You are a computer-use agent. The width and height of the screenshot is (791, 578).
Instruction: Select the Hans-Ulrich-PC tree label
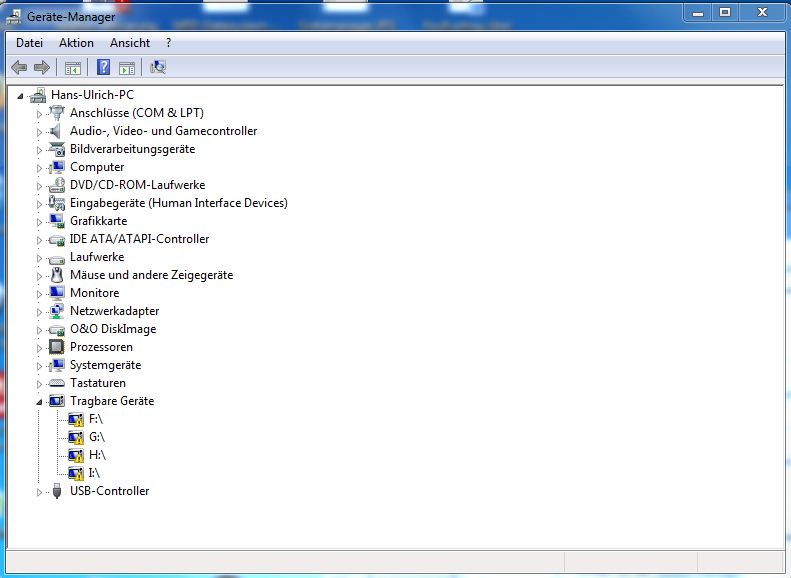(x=92, y=95)
